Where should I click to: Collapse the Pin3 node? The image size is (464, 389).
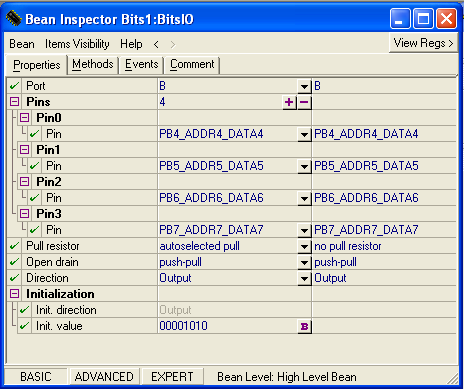tap(24, 213)
